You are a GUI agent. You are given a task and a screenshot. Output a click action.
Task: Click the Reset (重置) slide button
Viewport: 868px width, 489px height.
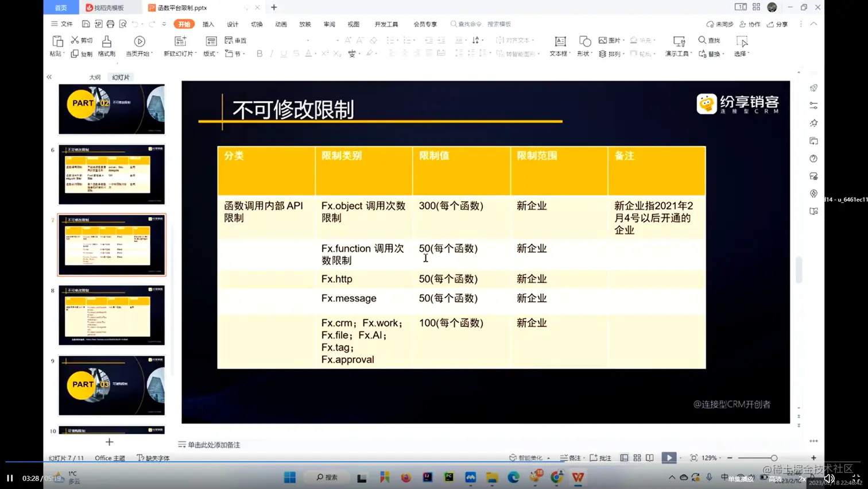(236, 40)
